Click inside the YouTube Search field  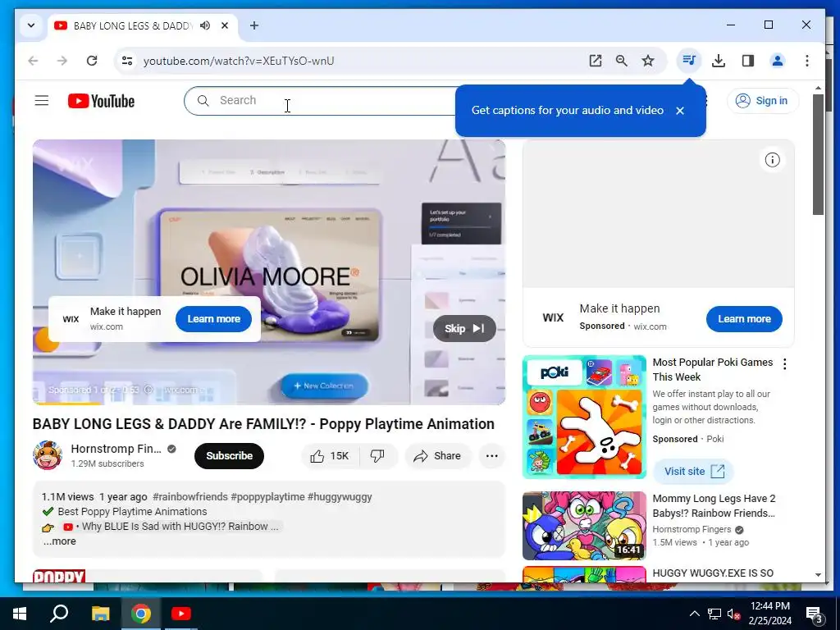click(322, 101)
